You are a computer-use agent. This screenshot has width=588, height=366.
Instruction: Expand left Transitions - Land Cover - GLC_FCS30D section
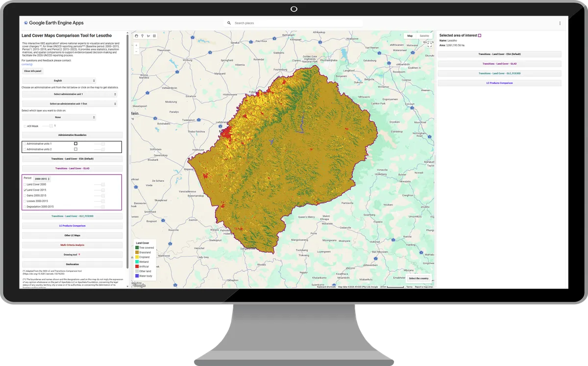[72, 216]
